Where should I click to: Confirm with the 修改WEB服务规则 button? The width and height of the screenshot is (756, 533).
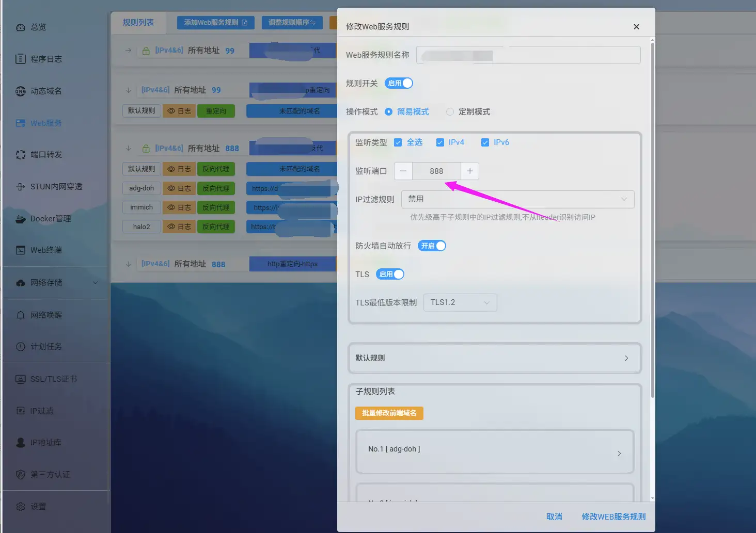[613, 516]
